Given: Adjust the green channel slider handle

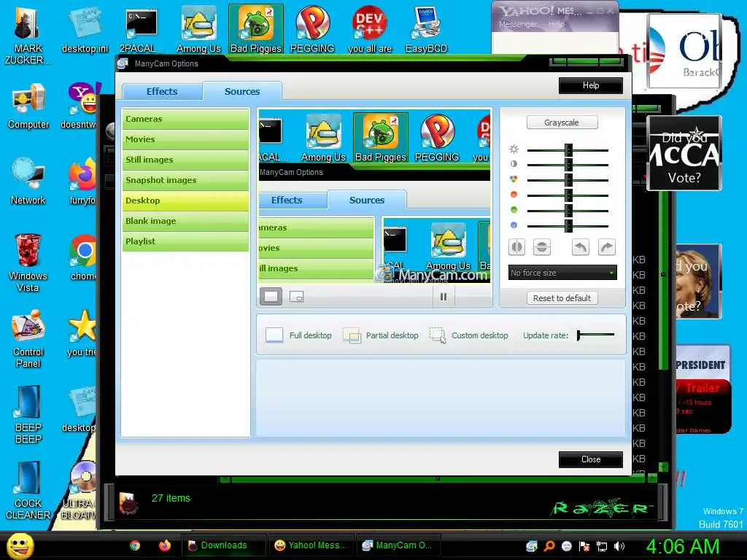Looking at the screenshot, I should pyautogui.click(x=568, y=211).
